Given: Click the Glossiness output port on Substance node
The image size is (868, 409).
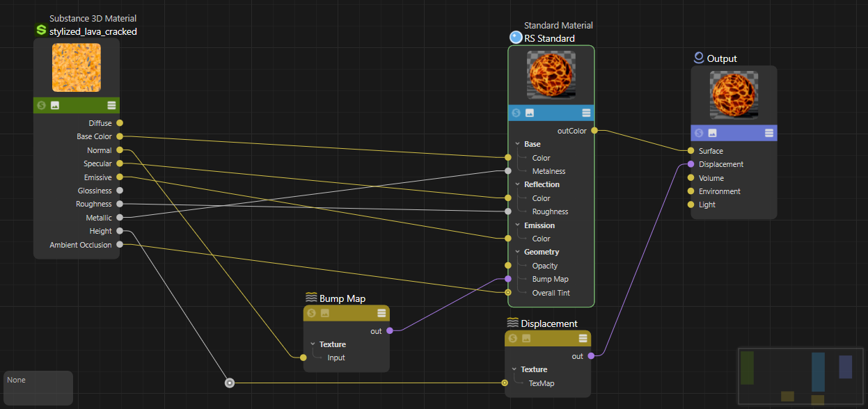Looking at the screenshot, I should (120, 191).
